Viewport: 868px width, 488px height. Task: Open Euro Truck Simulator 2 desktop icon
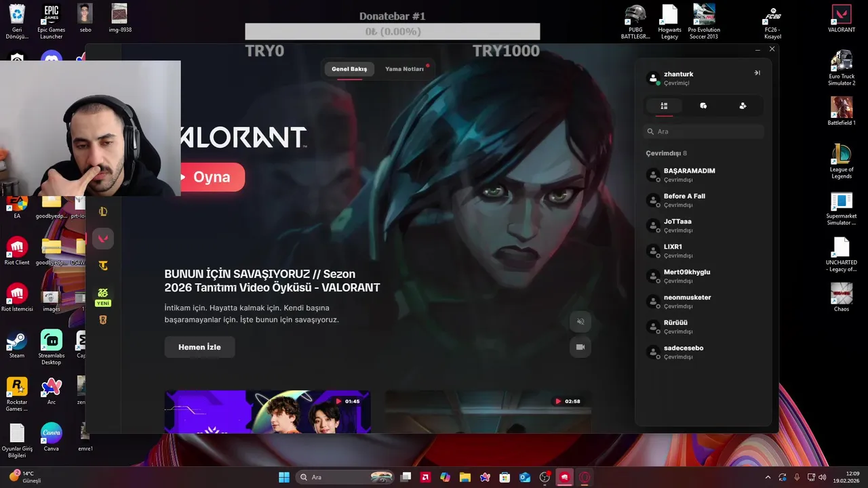click(842, 68)
